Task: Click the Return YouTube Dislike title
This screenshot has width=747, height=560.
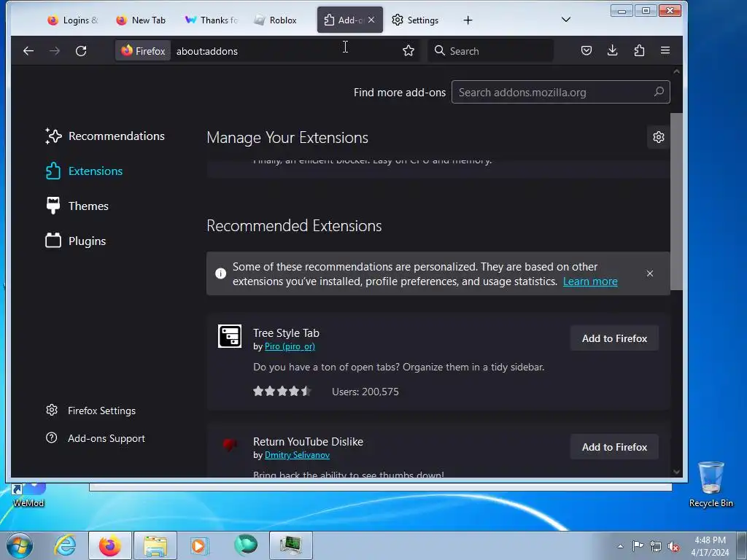Action: tap(308, 441)
